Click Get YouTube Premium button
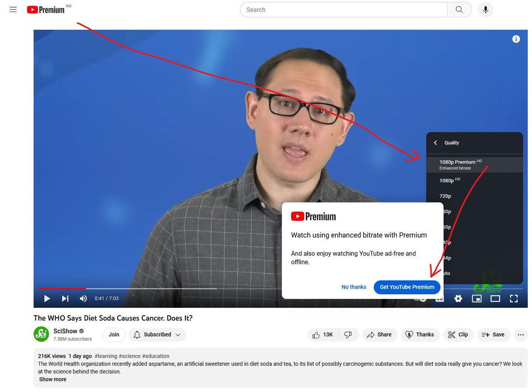Image resolution: width=532 pixels, height=392 pixels. coord(407,287)
